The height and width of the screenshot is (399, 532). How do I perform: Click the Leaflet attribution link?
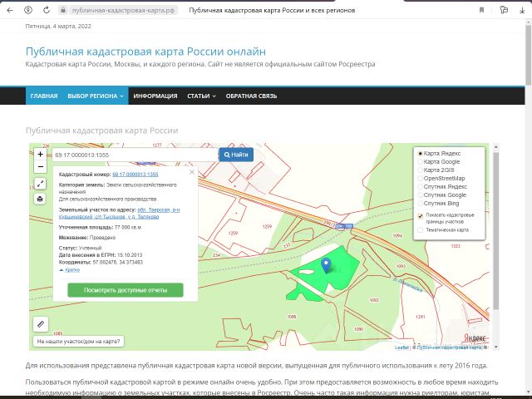click(401, 347)
